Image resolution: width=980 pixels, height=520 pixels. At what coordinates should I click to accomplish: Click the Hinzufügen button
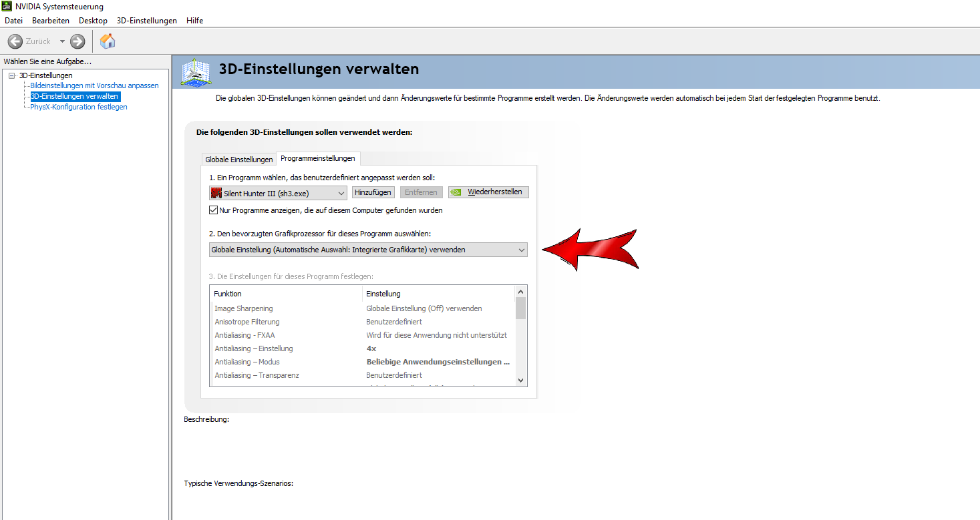coord(373,192)
